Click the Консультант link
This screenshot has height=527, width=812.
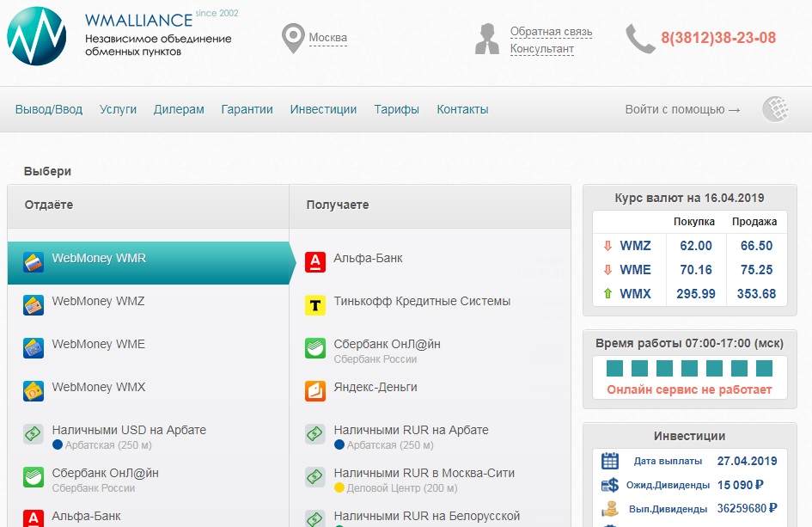coord(541,49)
